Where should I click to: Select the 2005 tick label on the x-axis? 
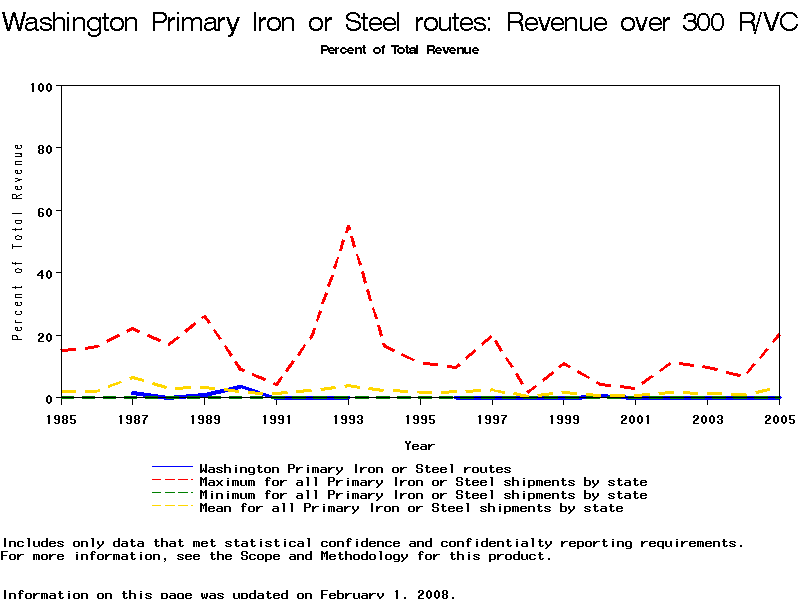(778, 419)
